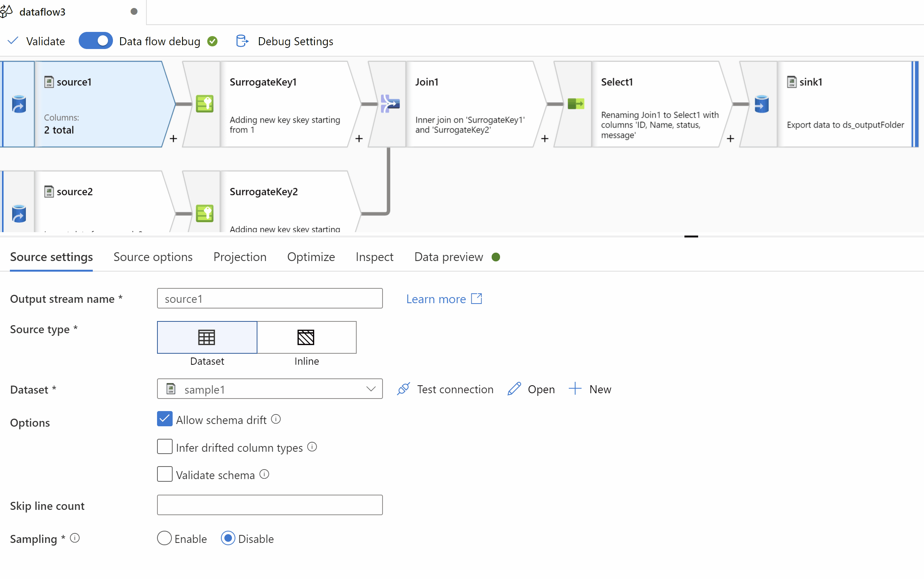The width and height of the screenshot is (924, 579).
Task: Expand the Dataset sample1 dropdown
Action: (x=370, y=389)
